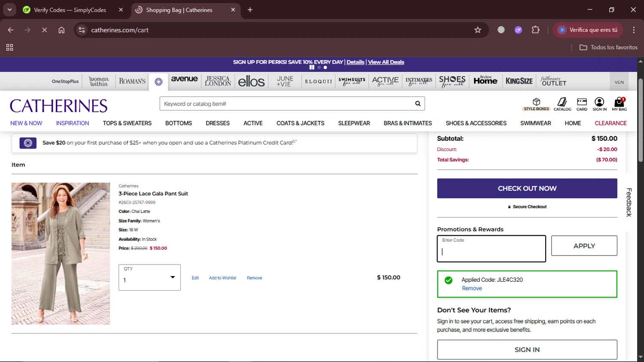This screenshot has width=644, height=362.
Task: Open the Clearance menu
Action: click(611, 123)
